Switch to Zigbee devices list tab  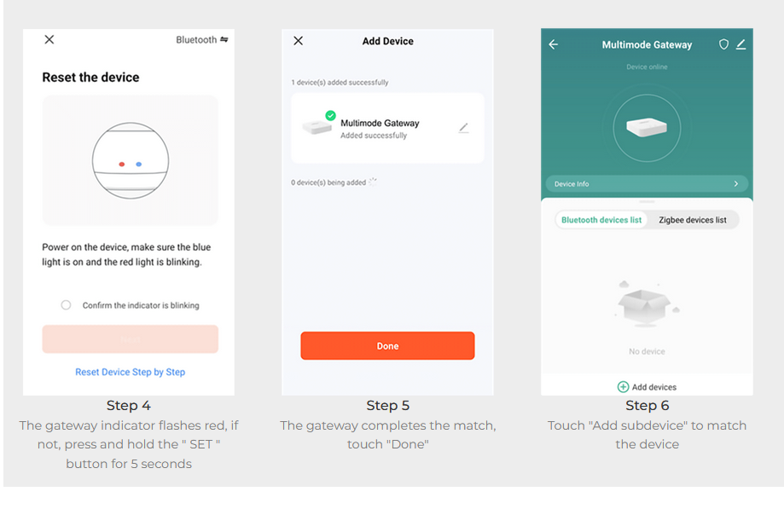[693, 220]
